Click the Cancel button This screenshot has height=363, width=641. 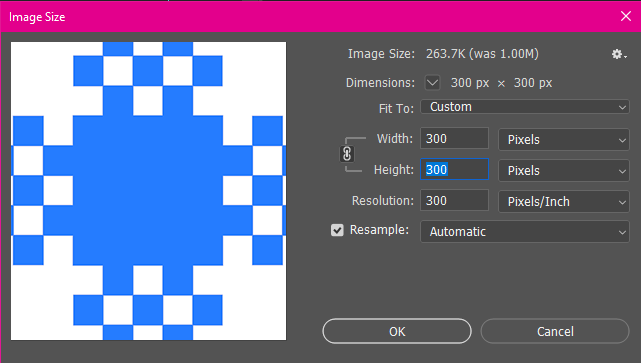coord(555,331)
